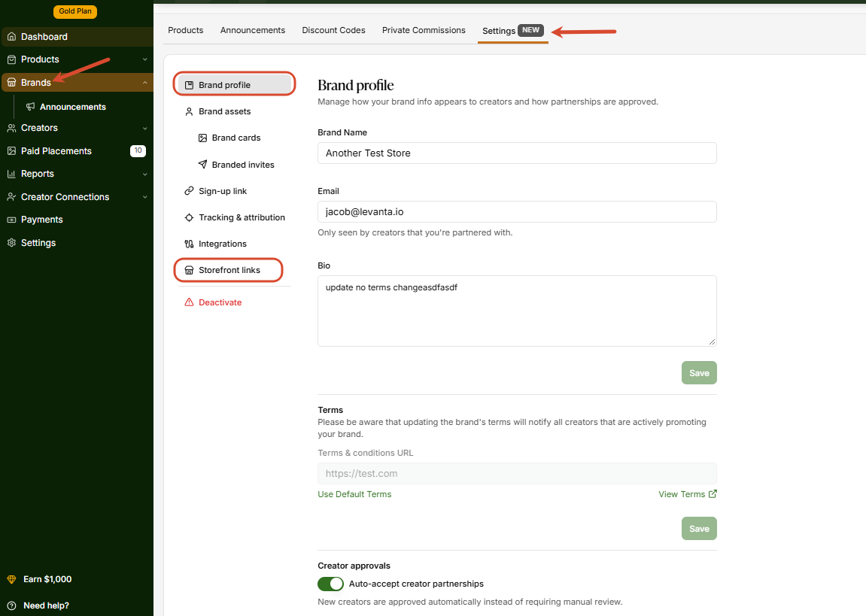The image size is (866, 616).
Task: Toggle Auto-accept creator partnerships switch
Action: click(x=330, y=584)
